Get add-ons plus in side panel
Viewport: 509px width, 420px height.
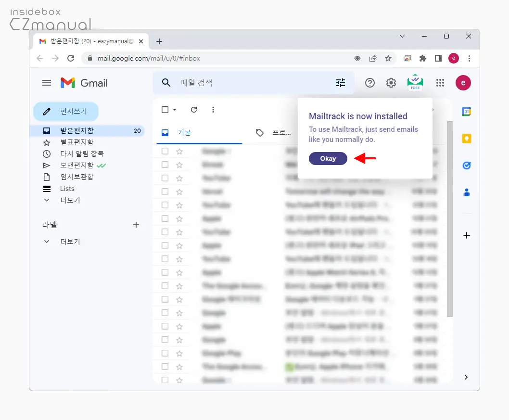pos(467,235)
